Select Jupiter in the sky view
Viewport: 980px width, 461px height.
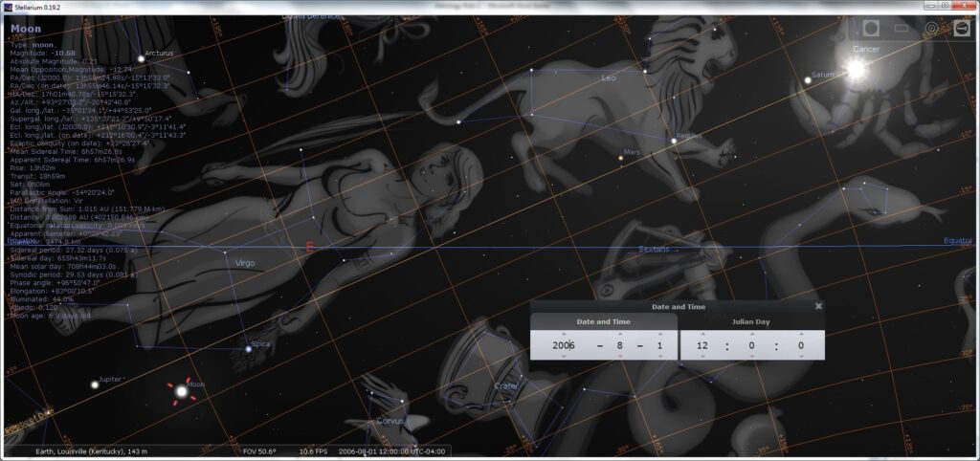[x=95, y=384]
